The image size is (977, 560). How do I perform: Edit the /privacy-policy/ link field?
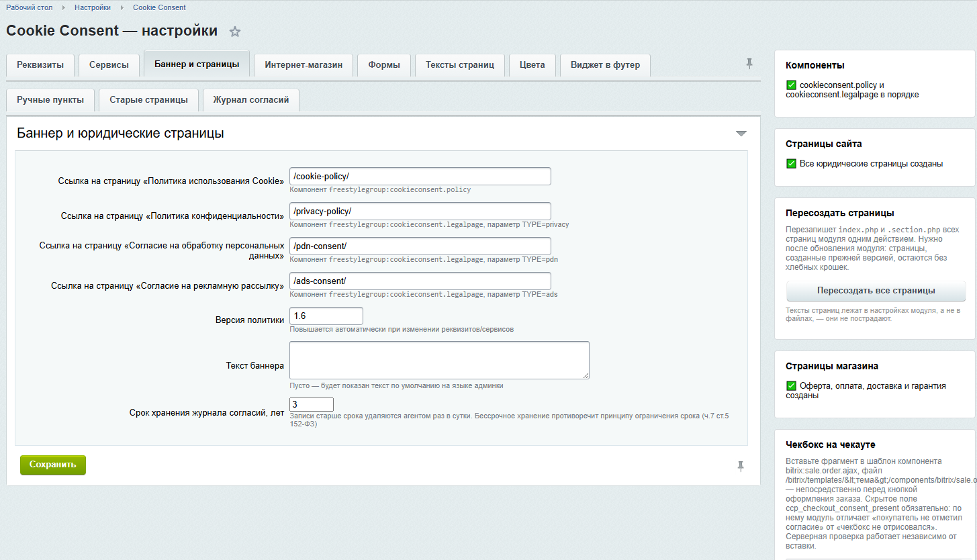click(420, 211)
